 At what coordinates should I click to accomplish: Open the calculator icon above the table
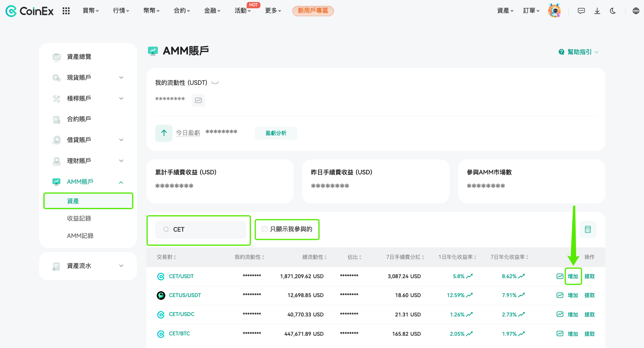click(x=588, y=229)
